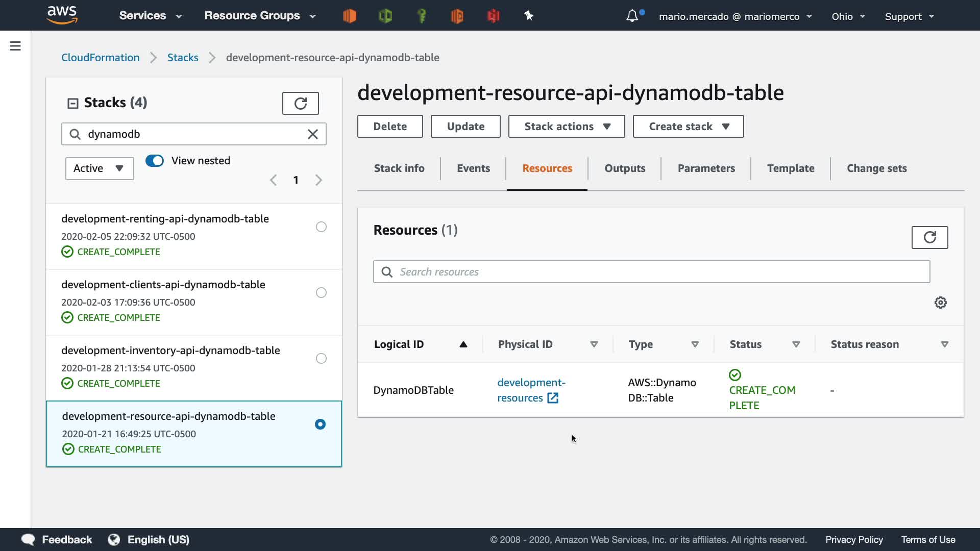The image size is (980, 551).
Task: Click the pin shortcut icon in top bar
Action: click(x=529, y=16)
